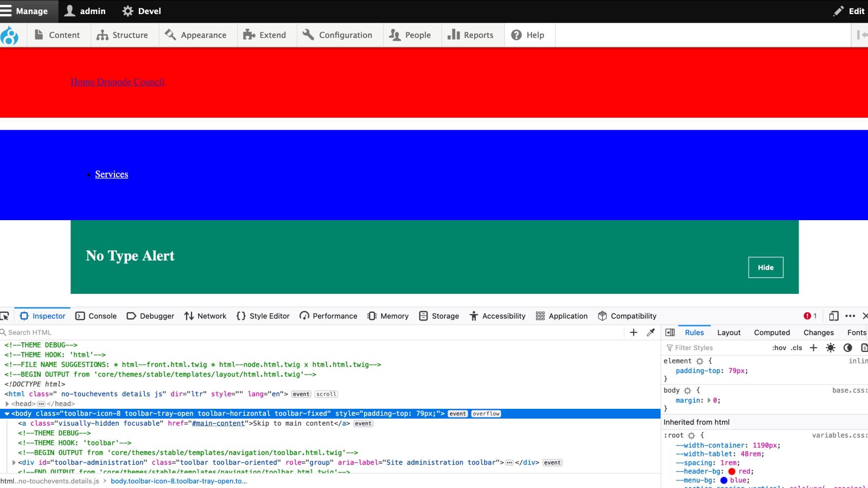Collapse the body element in the markup tree

[5, 413]
